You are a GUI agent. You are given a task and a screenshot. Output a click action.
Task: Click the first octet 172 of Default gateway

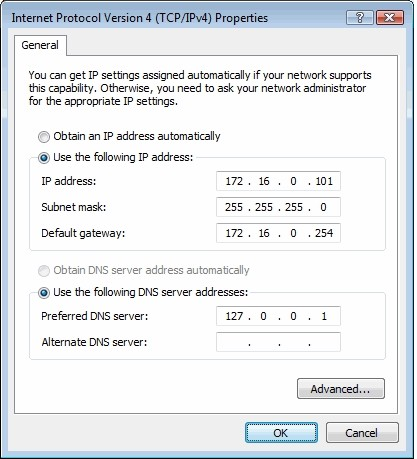click(x=234, y=233)
